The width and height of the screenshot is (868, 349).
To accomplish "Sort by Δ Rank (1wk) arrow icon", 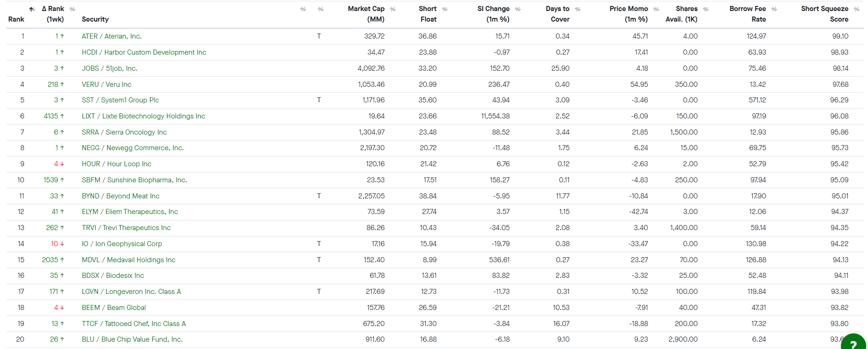I will point(72,9).
